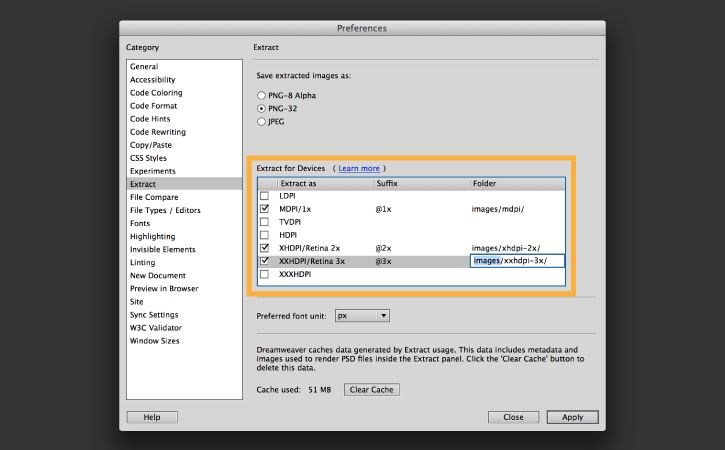This screenshot has height=450, width=725.
Task: Open the Site category
Action: point(184,302)
